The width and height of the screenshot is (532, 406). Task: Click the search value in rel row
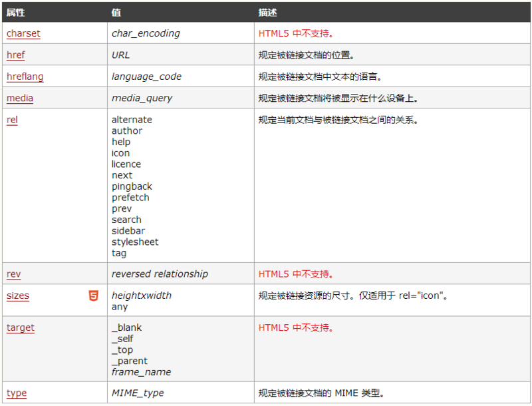126,220
